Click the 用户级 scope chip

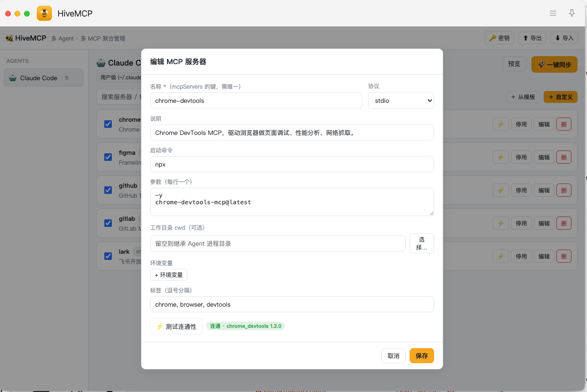119,77
